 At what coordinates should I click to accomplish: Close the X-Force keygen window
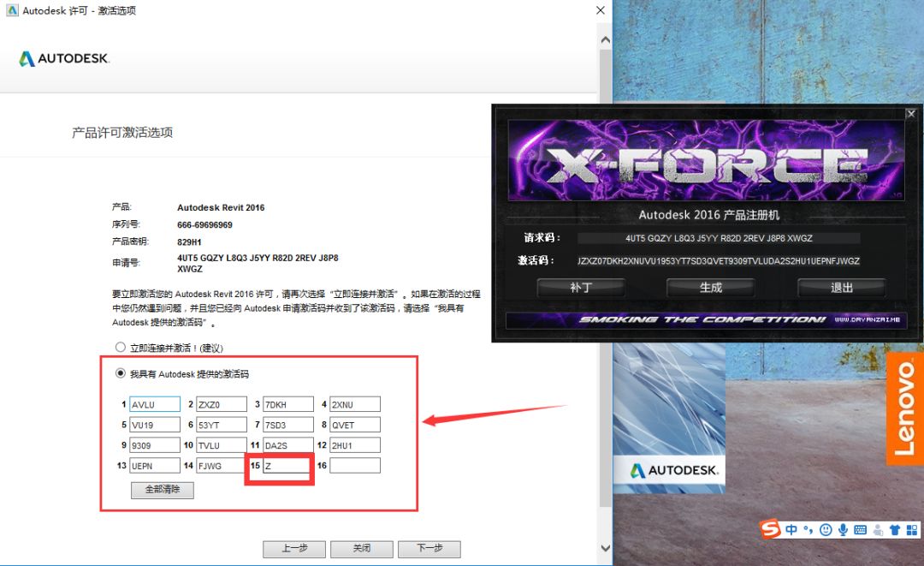[x=911, y=114]
